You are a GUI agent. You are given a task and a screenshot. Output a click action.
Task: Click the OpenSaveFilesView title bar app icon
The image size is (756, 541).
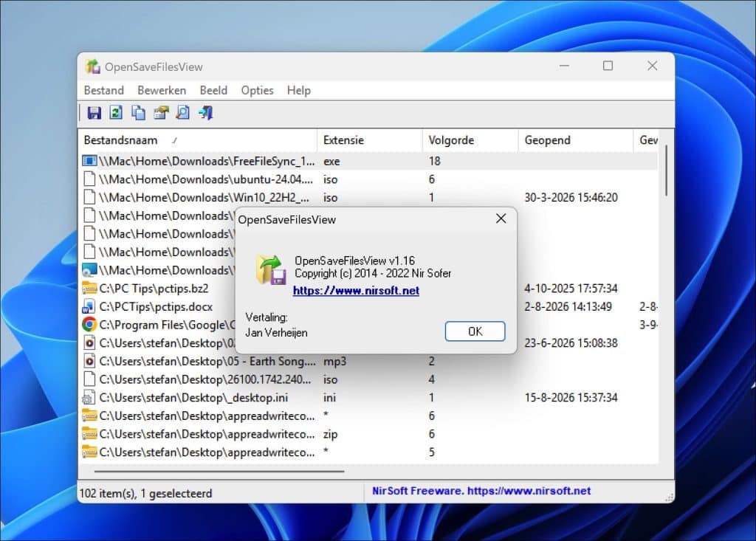click(92, 66)
